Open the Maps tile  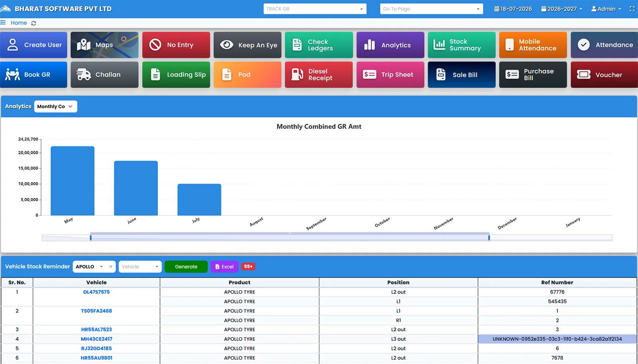(x=104, y=45)
